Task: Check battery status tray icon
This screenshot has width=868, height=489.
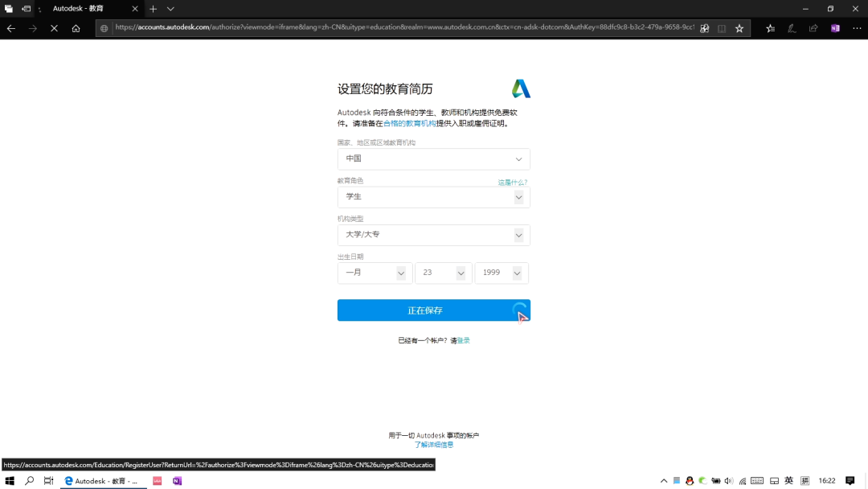Action: coord(716,481)
